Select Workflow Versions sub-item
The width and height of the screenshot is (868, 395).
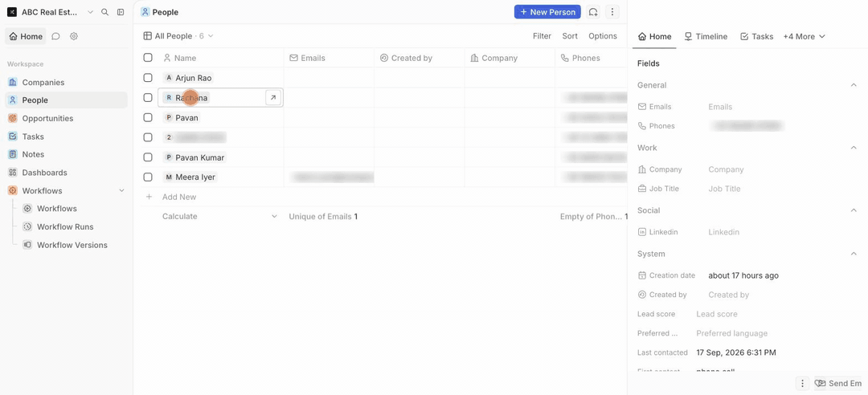72,245
